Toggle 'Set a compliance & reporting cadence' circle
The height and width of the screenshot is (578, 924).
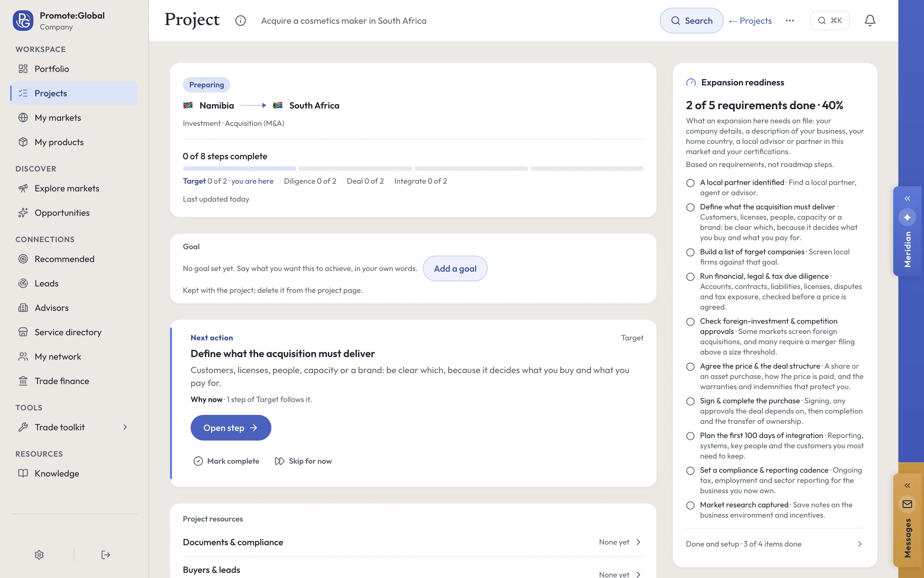click(x=690, y=471)
